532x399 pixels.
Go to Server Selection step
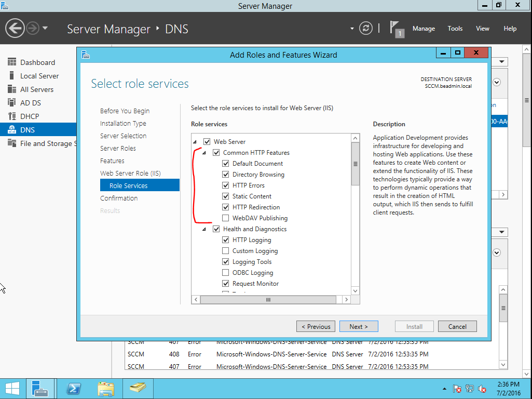123,136
